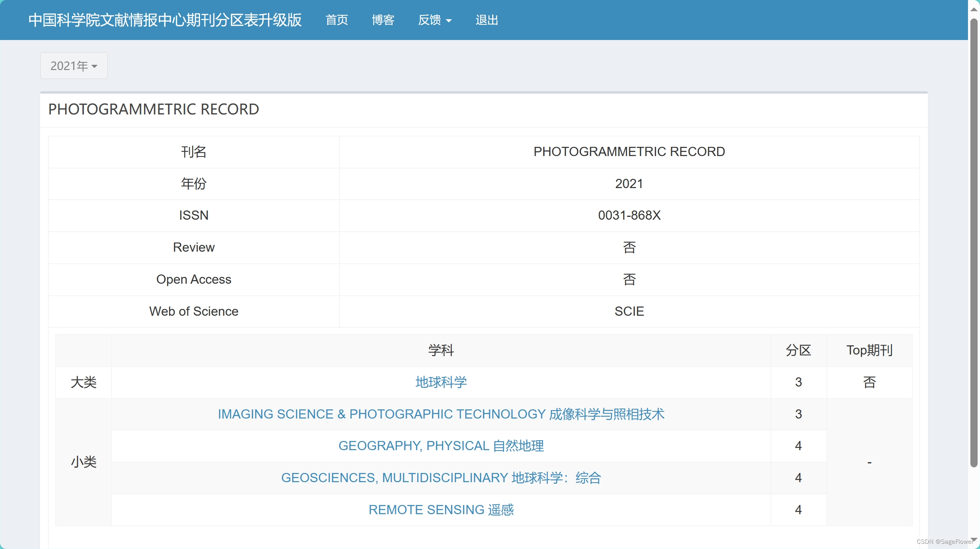
Task: Select the ISSN value 0031-868X
Action: pyautogui.click(x=629, y=215)
